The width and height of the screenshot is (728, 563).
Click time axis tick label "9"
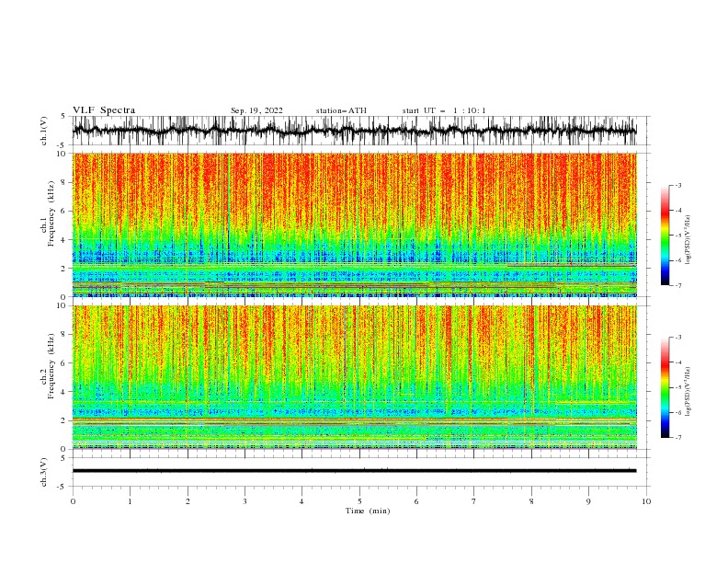pos(588,501)
